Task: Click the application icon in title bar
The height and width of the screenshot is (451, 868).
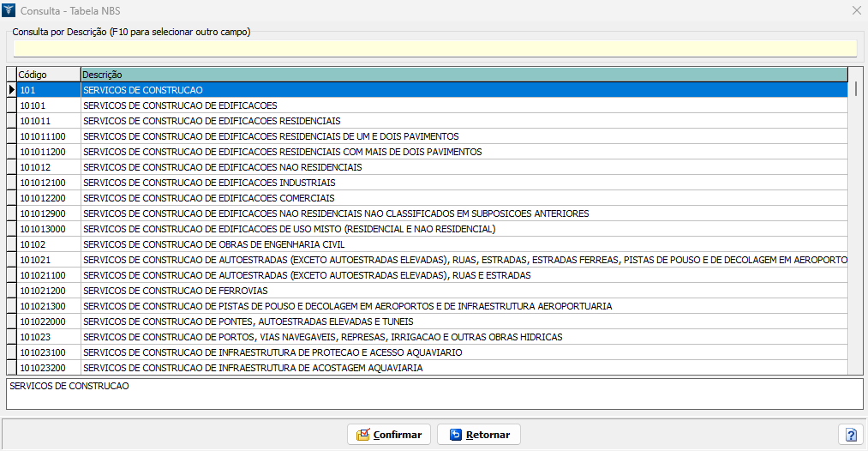Action: pyautogui.click(x=9, y=10)
